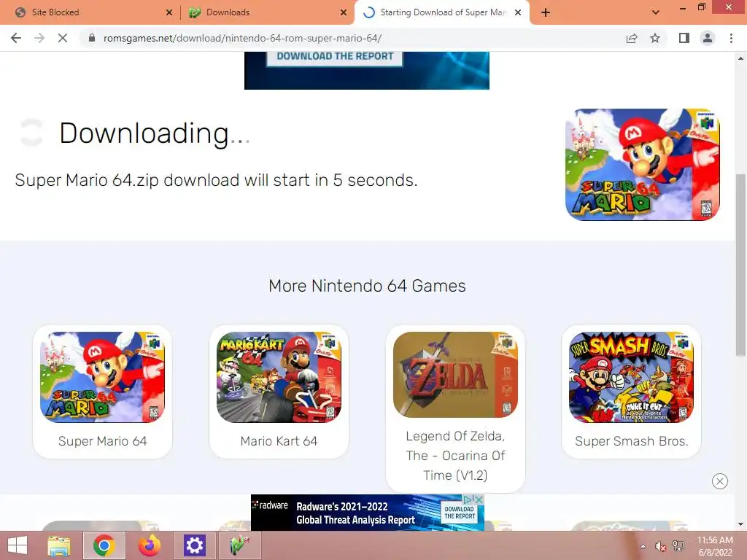
Task: Close the Site Blocked tab
Action: tap(169, 12)
